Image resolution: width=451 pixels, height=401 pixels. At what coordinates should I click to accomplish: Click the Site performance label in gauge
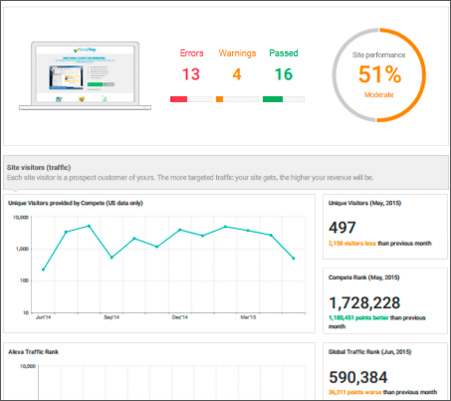pyautogui.click(x=379, y=55)
